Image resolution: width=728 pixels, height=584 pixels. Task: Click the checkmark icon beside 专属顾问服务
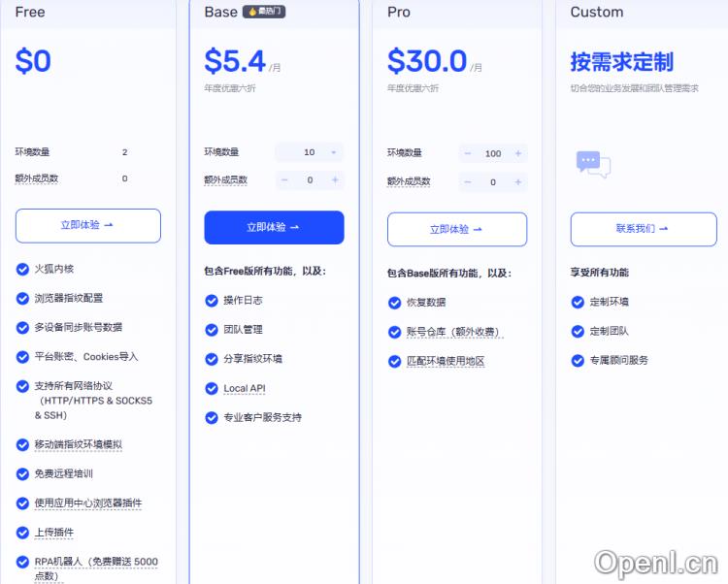[x=578, y=360]
